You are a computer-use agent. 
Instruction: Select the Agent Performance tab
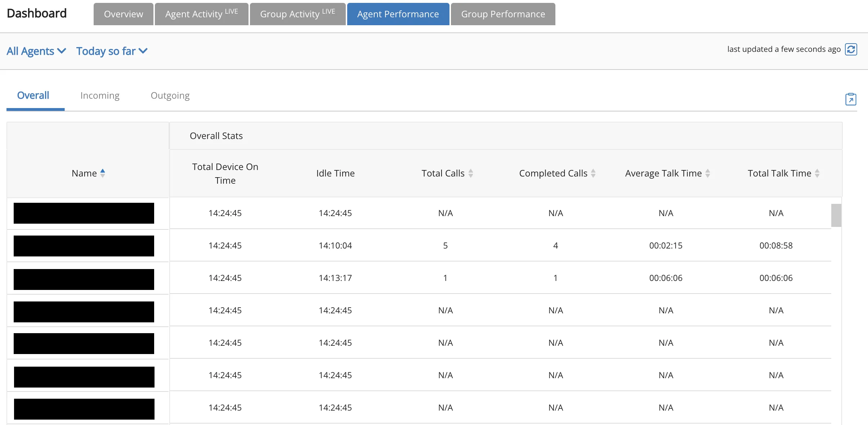pos(398,14)
